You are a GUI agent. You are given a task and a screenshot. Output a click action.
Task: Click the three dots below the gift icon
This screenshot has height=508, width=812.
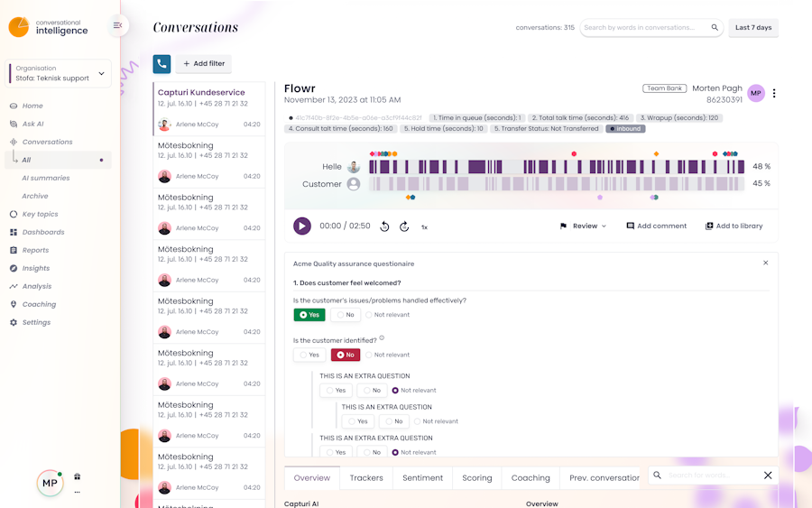point(78,492)
